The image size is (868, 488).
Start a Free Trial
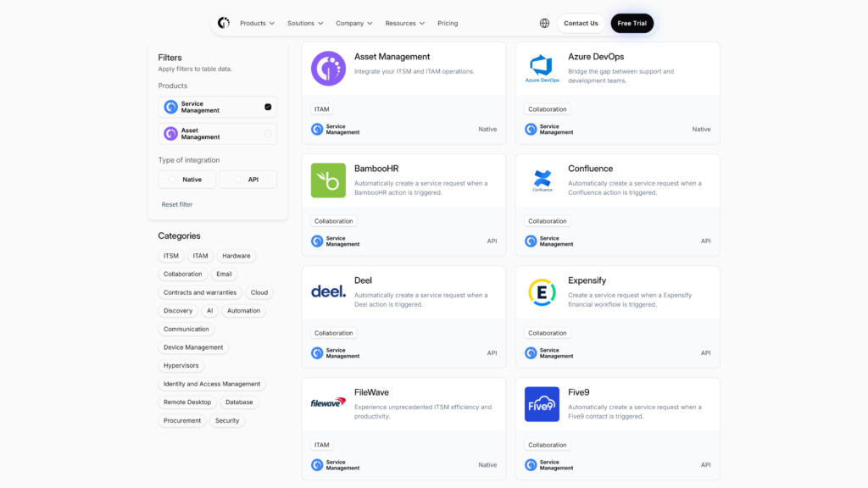pos(632,23)
